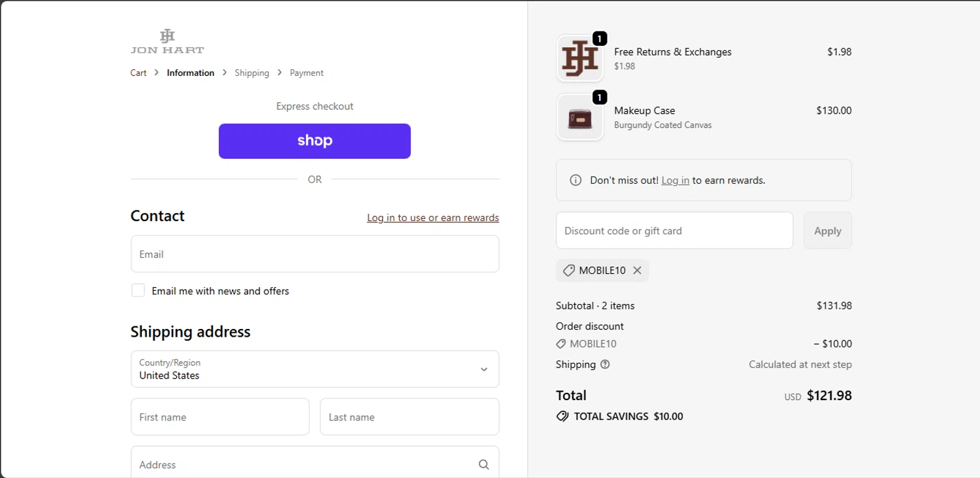Click the Apply discount button
This screenshot has height=478, width=980.
[828, 230]
